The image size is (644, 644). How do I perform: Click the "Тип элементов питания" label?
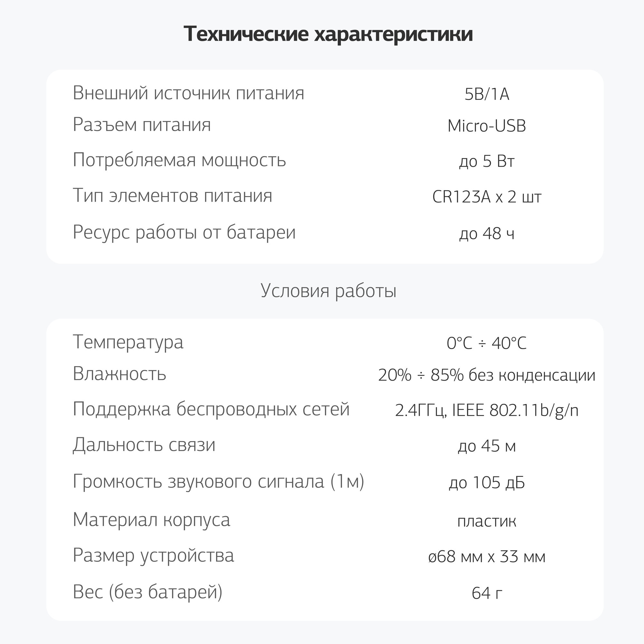(x=172, y=195)
